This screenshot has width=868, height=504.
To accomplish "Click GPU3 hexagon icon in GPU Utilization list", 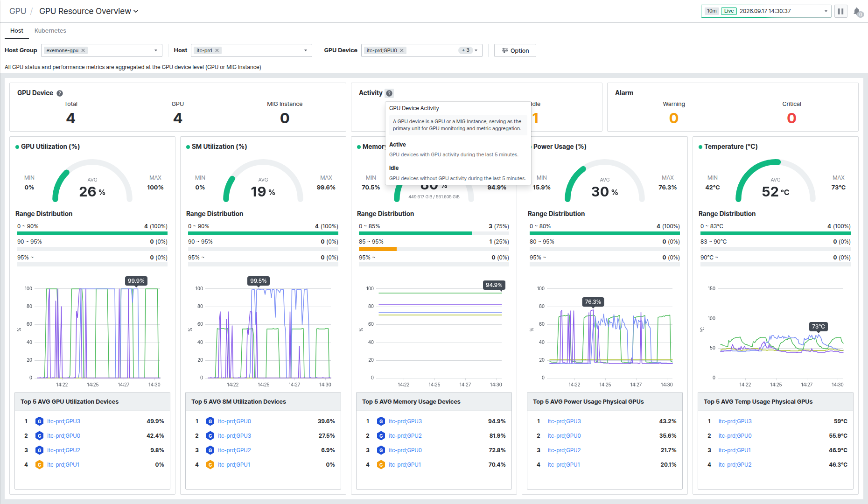I will tap(39, 421).
